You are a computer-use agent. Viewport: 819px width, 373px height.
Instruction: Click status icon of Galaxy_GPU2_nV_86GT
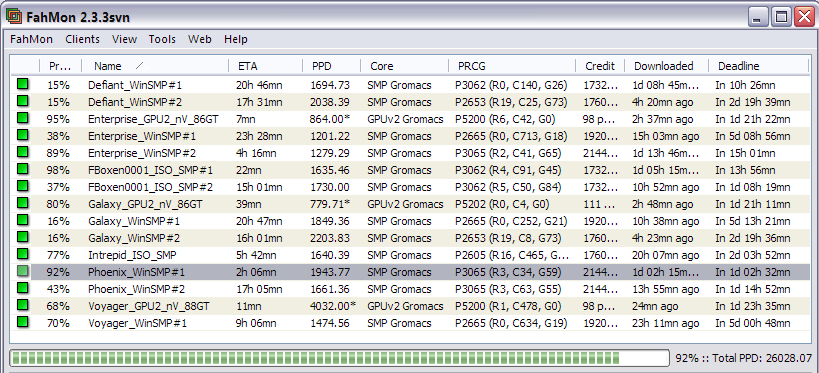click(22, 203)
